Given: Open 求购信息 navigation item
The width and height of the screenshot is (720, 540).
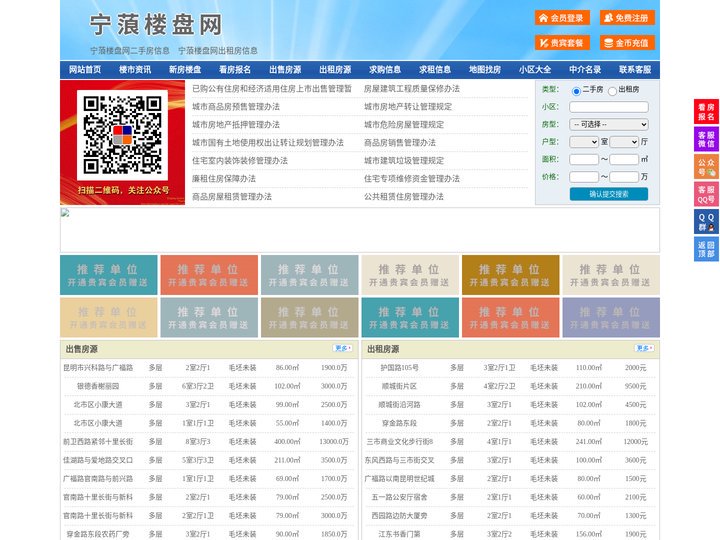Looking at the screenshot, I should pyautogui.click(x=385, y=70).
